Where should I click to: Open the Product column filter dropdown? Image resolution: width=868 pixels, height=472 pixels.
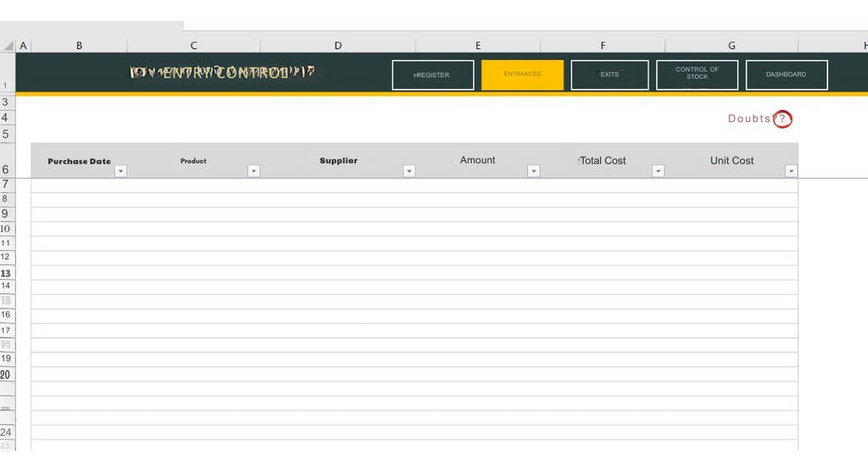(253, 171)
